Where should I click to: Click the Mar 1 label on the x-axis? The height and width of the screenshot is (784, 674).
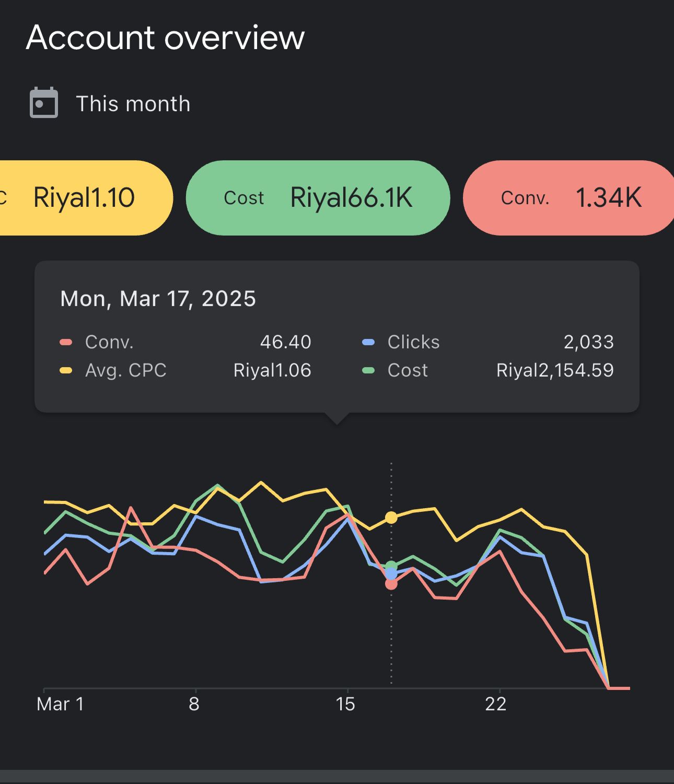[60, 704]
